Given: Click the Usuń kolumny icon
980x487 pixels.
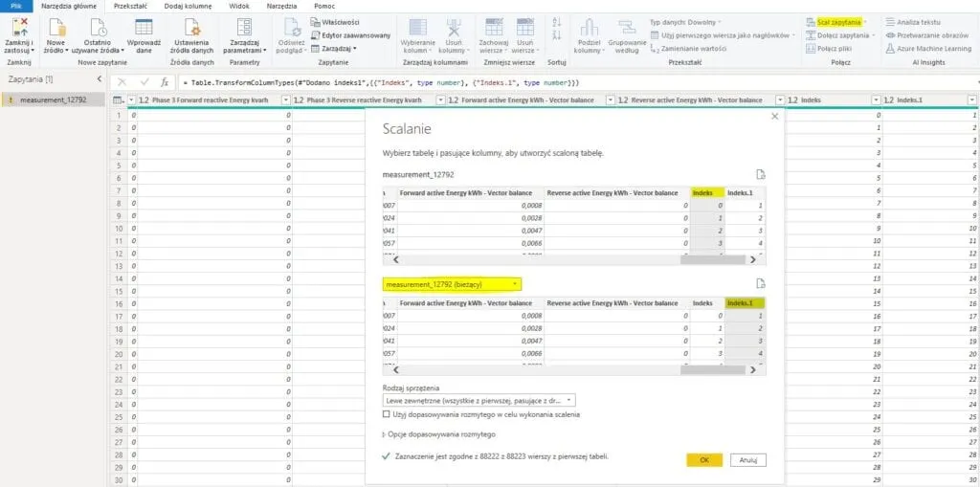Looking at the screenshot, I should 453,28.
